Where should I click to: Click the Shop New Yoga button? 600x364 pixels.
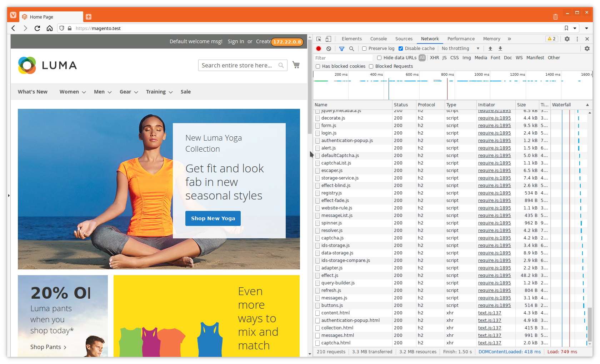point(213,218)
